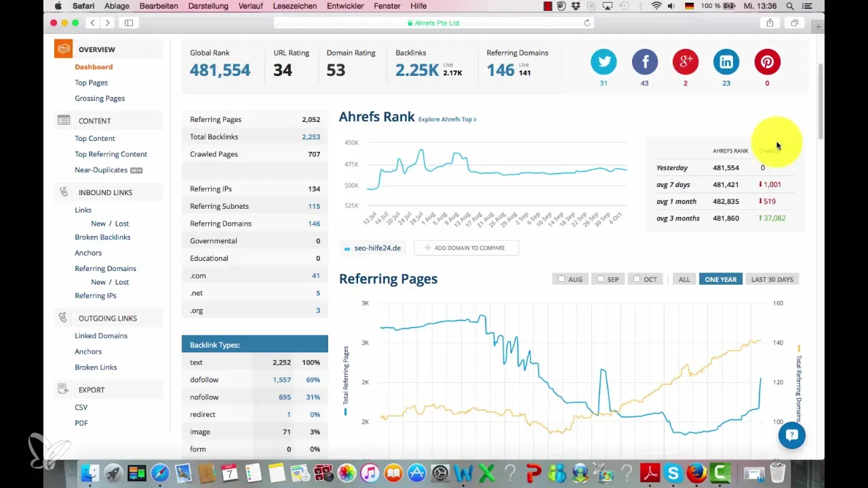Open a new tab with plus button
This screenshot has height=488, width=868.
818,27
